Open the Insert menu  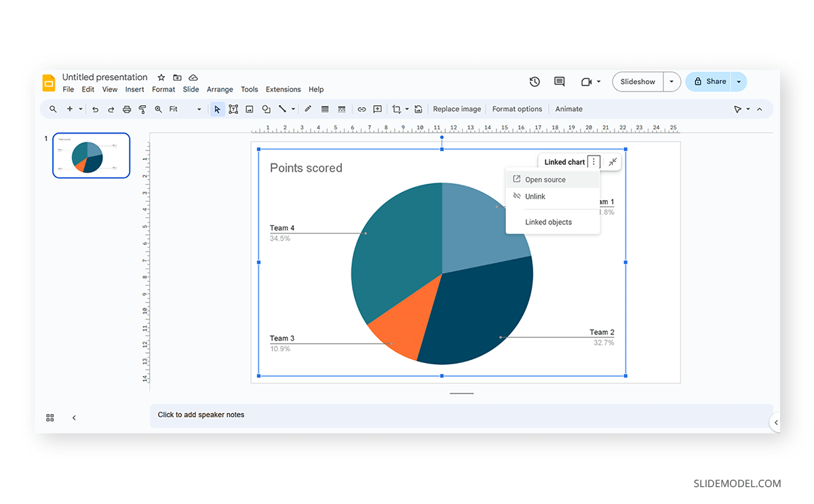point(134,90)
